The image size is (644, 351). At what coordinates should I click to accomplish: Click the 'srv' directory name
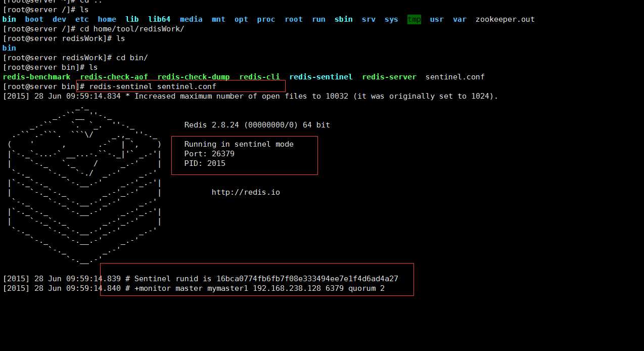click(369, 19)
